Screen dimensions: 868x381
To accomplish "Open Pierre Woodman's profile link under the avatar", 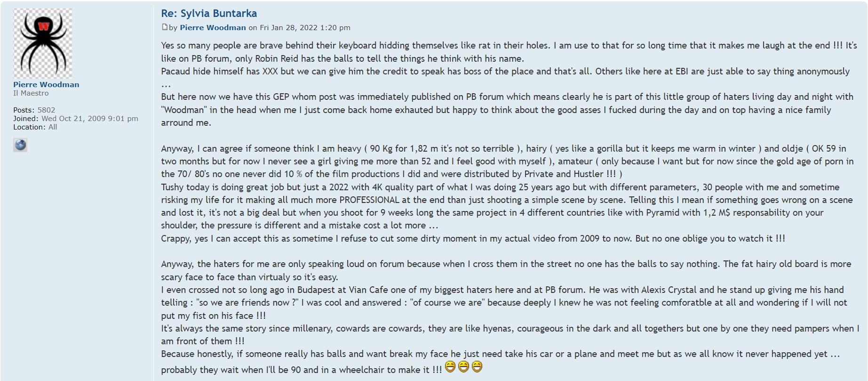I will click(x=46, y=85).
